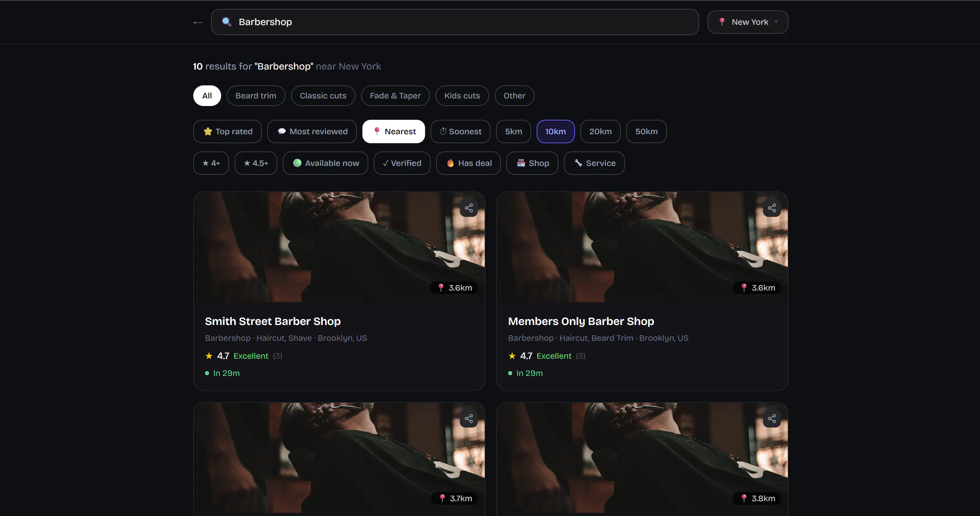Screen dimensions: 980x516
Task: Open photo of the 3.8km barbershop card
Action: pos(642,458)
